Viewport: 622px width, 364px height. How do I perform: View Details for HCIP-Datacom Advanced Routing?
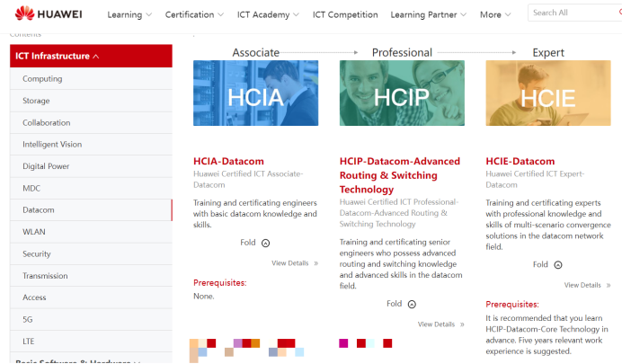pos(440,324)
